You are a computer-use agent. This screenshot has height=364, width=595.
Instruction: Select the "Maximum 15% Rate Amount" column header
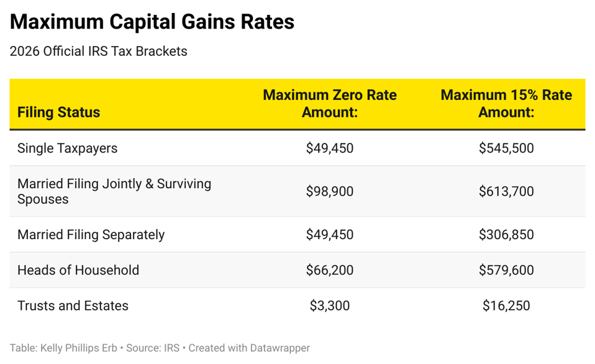click(506, 104)
